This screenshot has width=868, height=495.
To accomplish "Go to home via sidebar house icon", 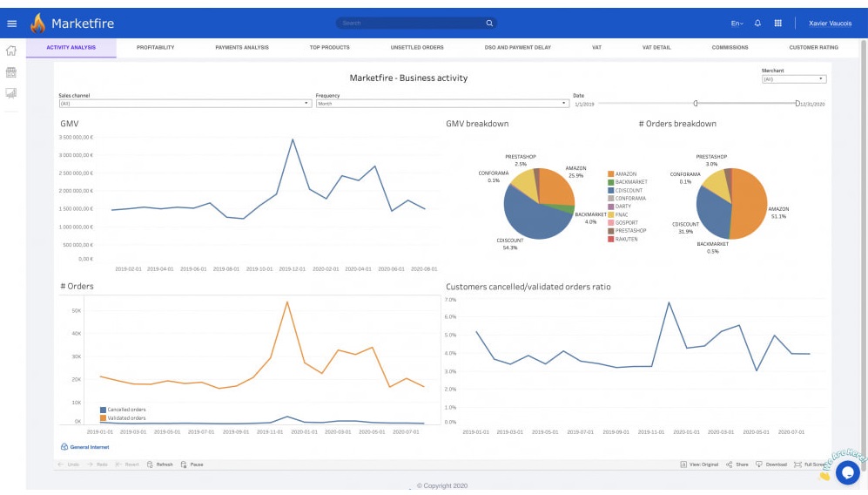I will click(x=11, y=51).
